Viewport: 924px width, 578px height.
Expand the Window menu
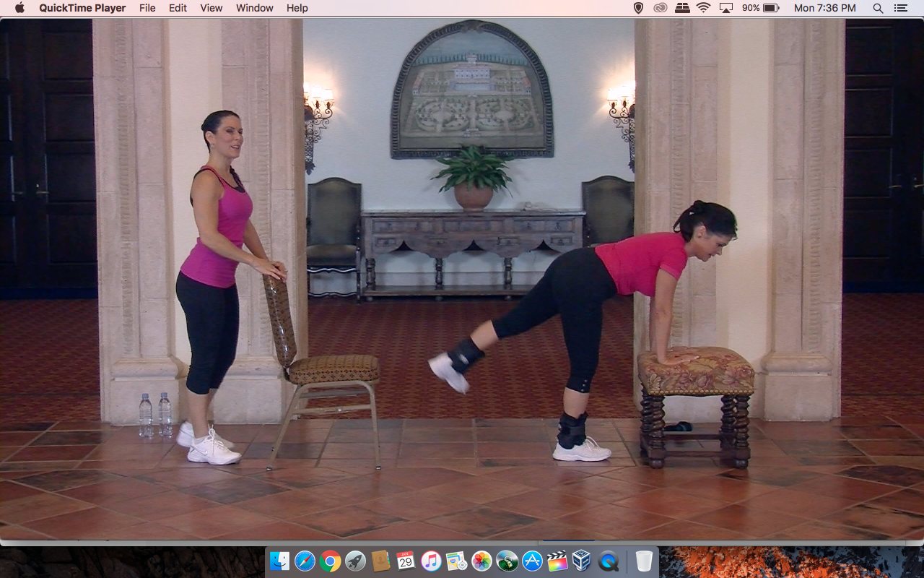254,8
